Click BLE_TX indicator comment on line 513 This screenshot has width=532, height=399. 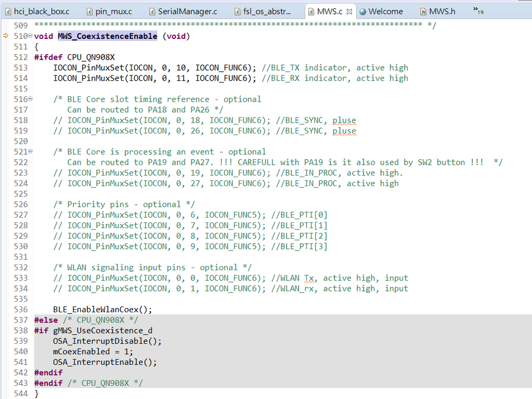[x=335, y=68]
